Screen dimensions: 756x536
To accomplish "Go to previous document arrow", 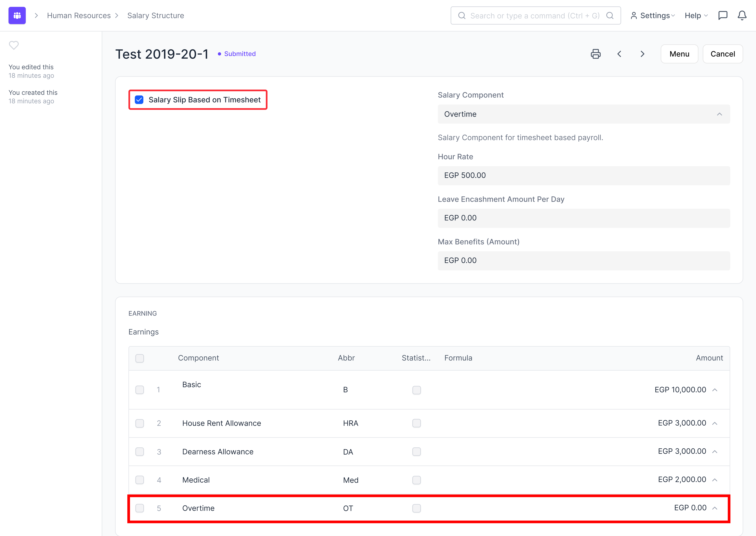I will pos(619,54).
